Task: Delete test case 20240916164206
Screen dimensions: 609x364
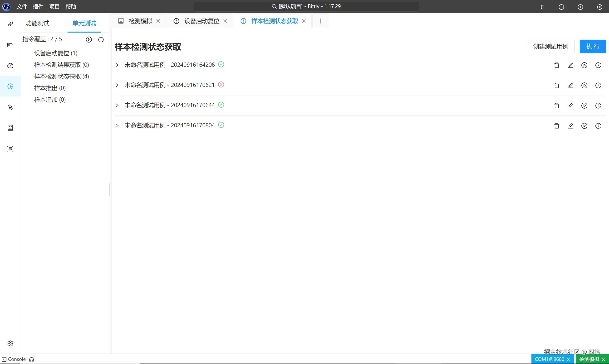Action: pyautogui.click(x=557, y=65)
